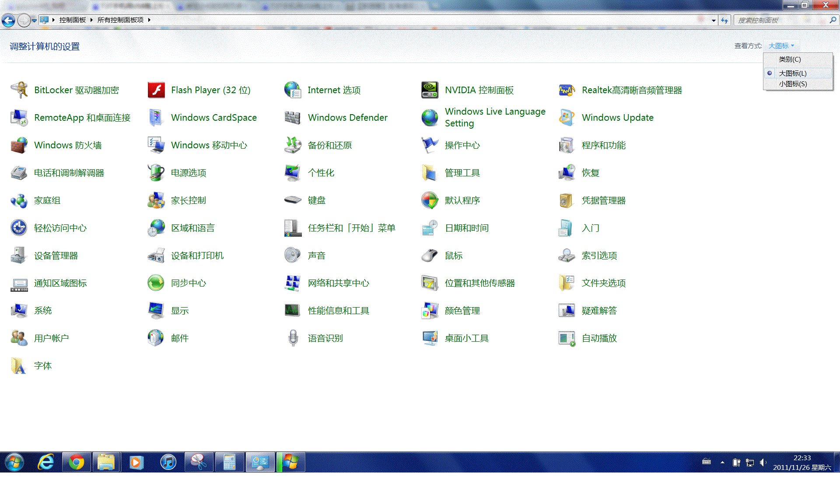Click the Windows firewall icon
The image size is (840, 504).
[x=19, y=145]
